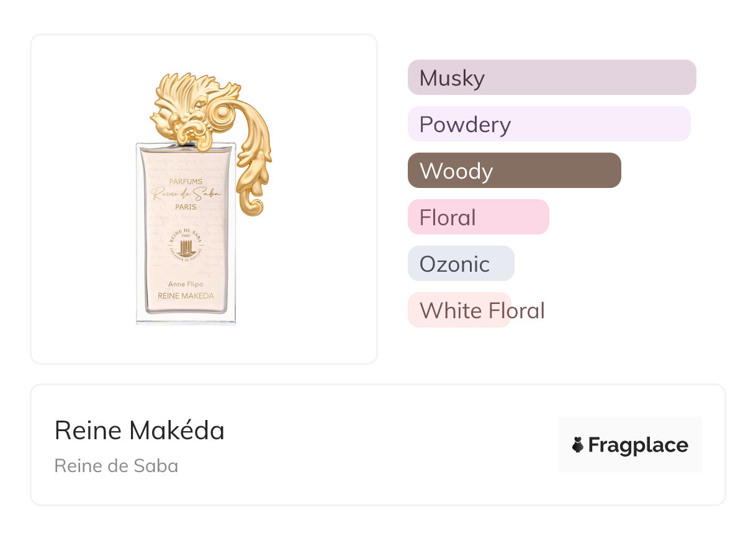Click the circular Reine de Saba seal emblem
The height and width of the screenshot is (536, 756).
[186, 247]
